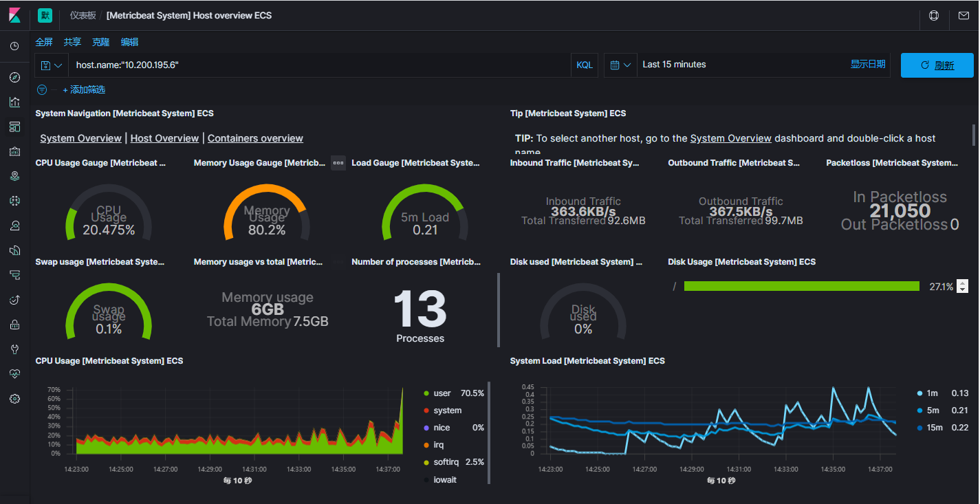Click the 5m Load 0.21 gauge value
The height and width of the screenshot is (504, 980).
pyautogui.click(x=425, y=230)
